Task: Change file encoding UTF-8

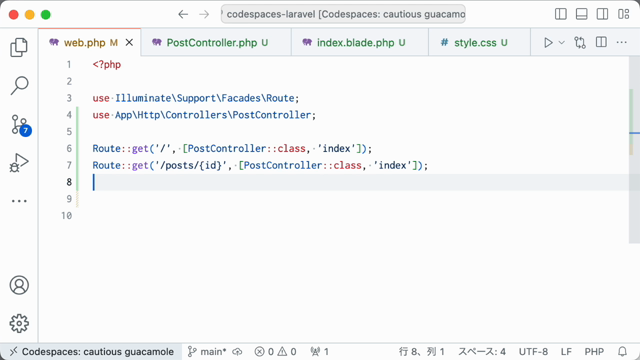Action: click(x=533, y=351)
